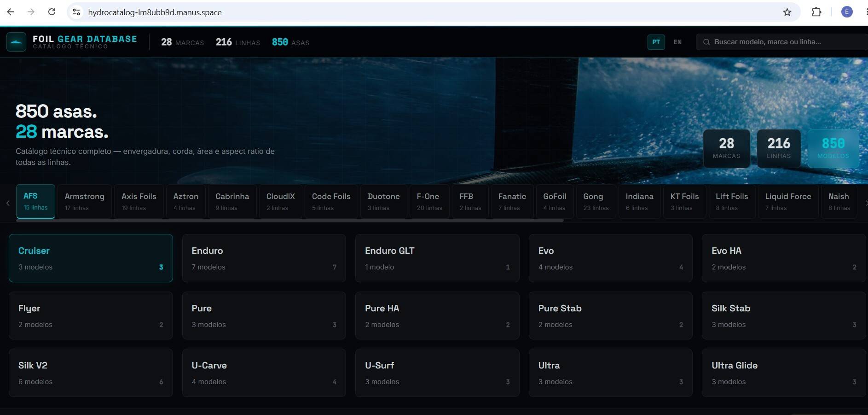
Task: Click the brand list horizontal scrollbar
Action: [x=290, y=221]
